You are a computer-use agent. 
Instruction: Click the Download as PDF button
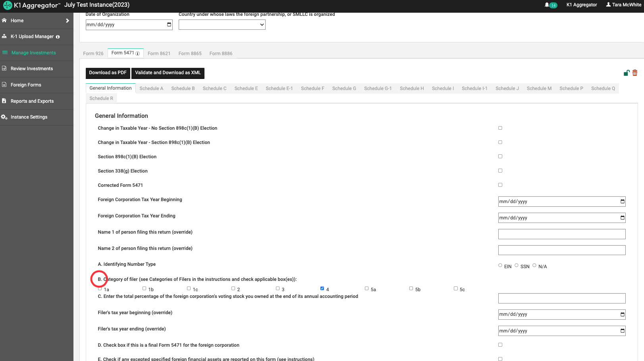pos(108,73)
